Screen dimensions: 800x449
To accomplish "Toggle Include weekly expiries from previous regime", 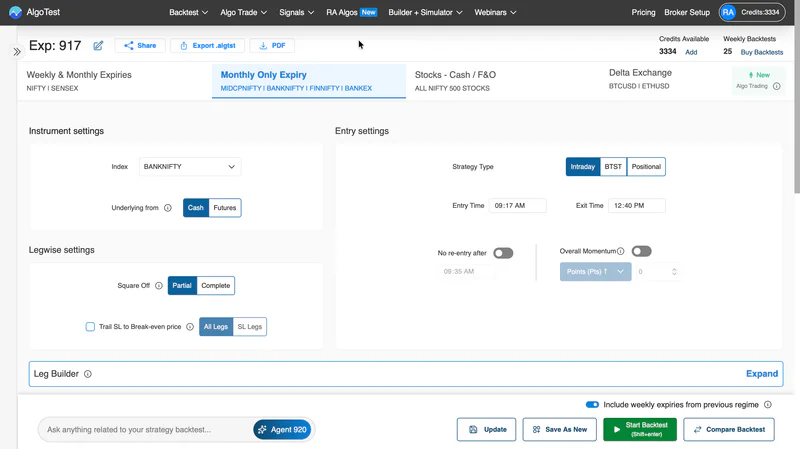I will pyautogui.click(x=592, y=405).
